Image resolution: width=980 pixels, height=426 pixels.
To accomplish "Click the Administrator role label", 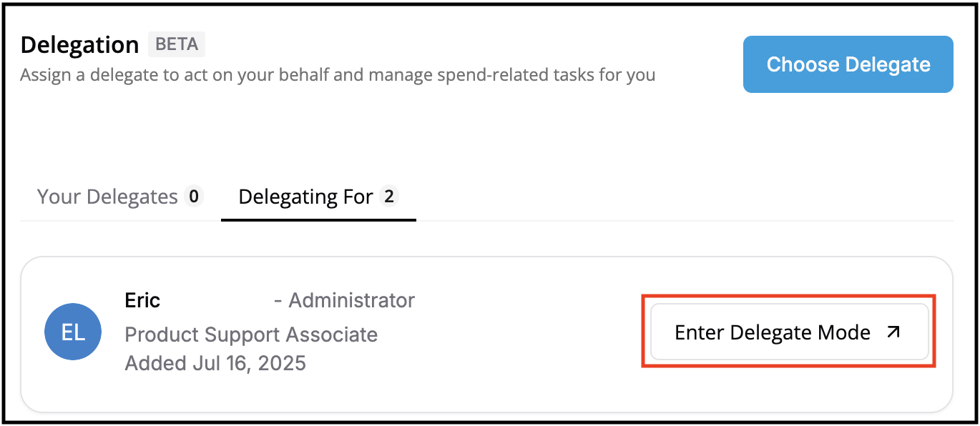I will click(351, 300).
